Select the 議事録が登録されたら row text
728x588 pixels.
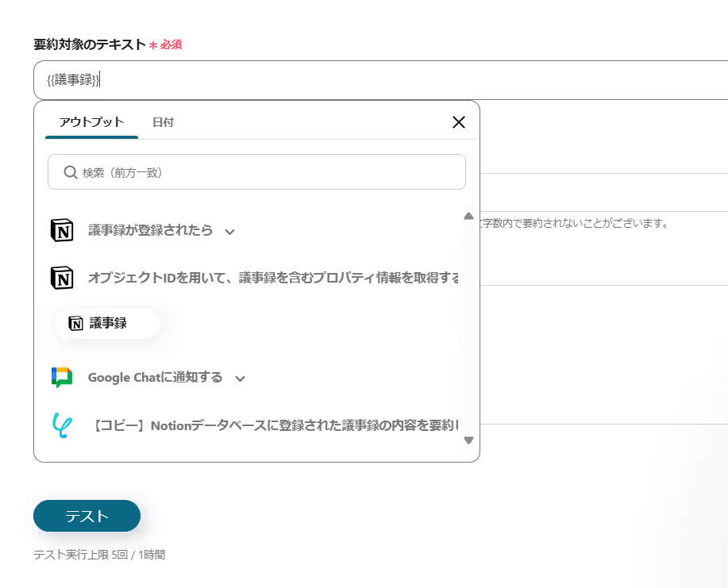pos(150,230)
